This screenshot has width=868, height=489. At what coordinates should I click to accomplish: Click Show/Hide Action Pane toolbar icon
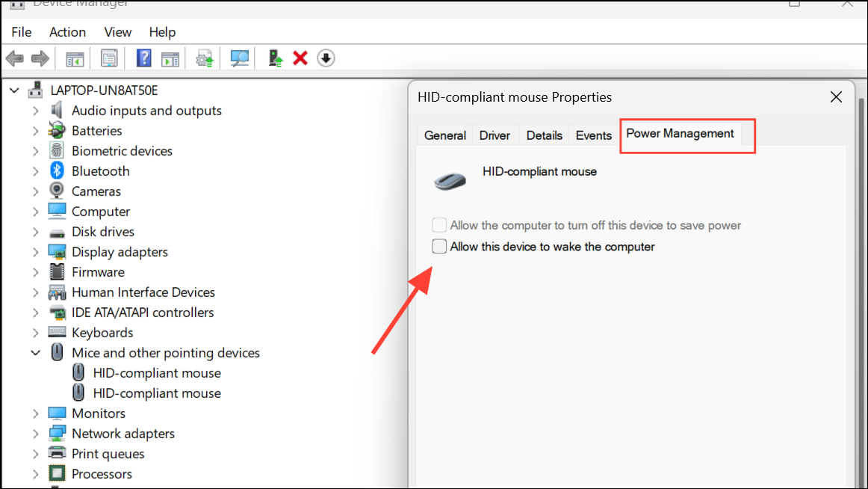coord(170,58)
